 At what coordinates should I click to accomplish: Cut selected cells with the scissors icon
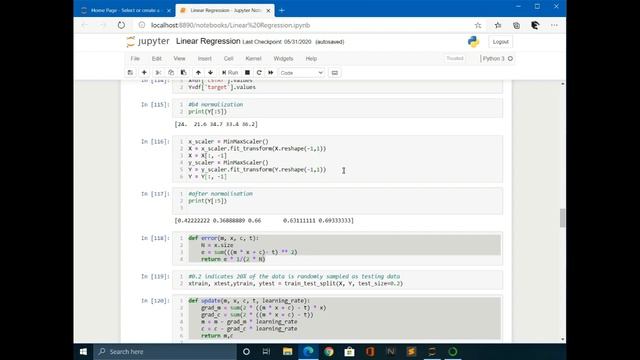[158, 73]
